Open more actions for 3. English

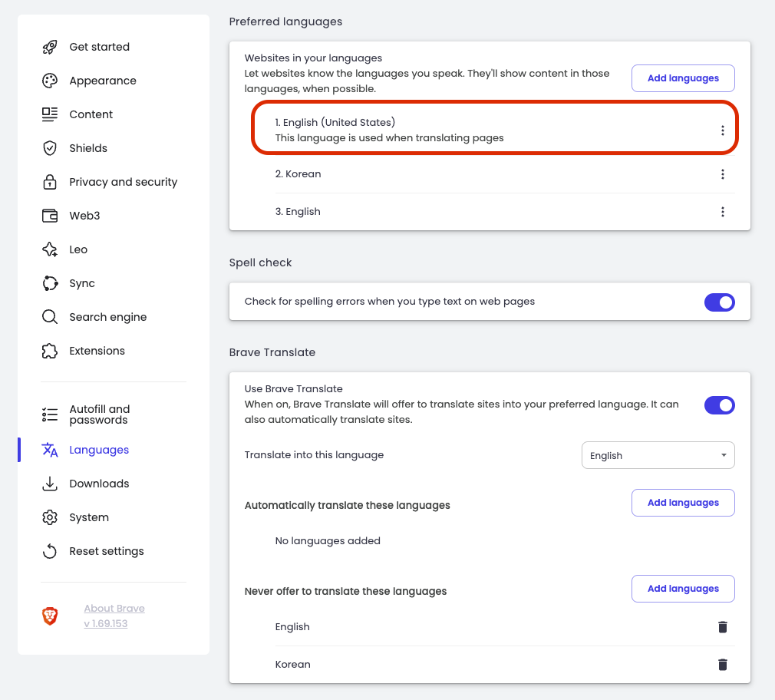click(x=723, y=212)
